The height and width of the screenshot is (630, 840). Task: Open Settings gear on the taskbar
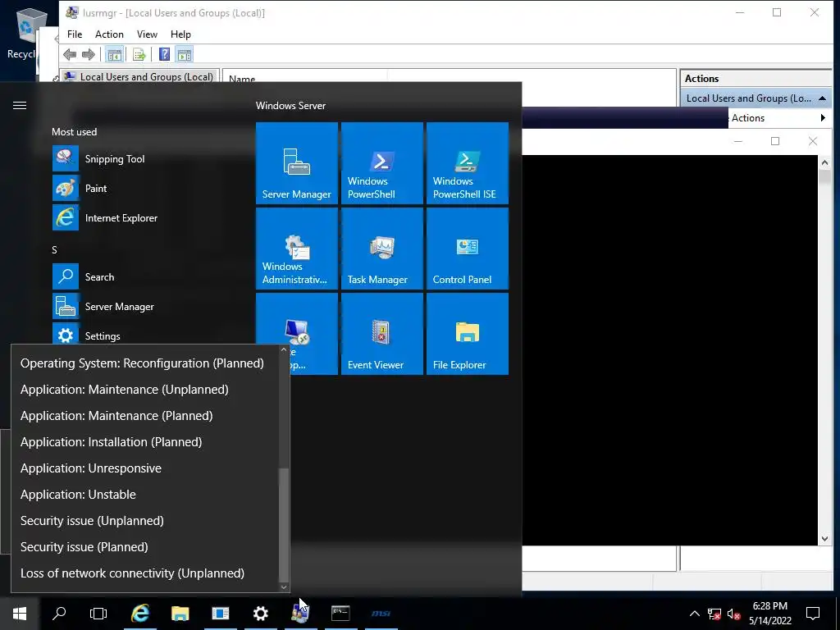click(260, 614)
